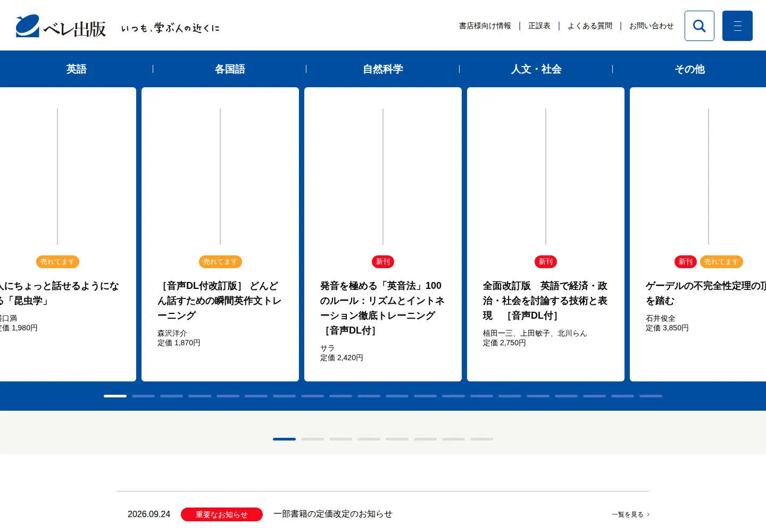
Task: Click 売れてます badge on 昆虫学 card
Action: pyautogui.click(x=57, y=262)
